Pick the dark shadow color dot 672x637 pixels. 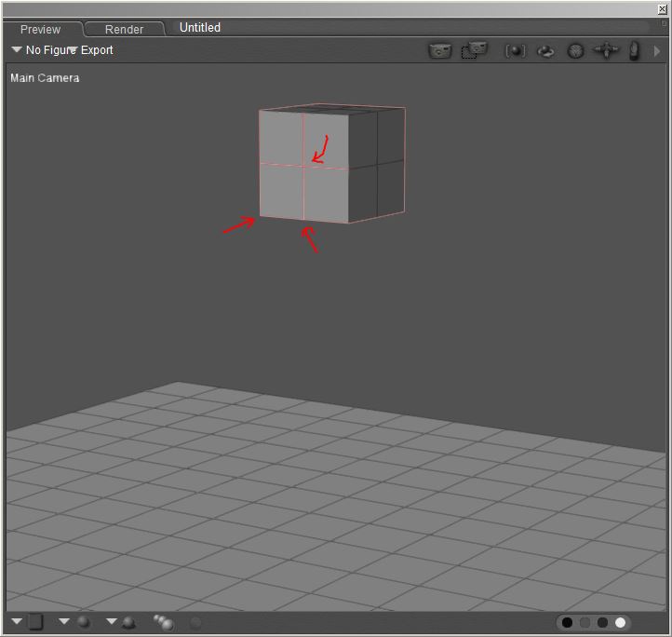pos(602,622)
